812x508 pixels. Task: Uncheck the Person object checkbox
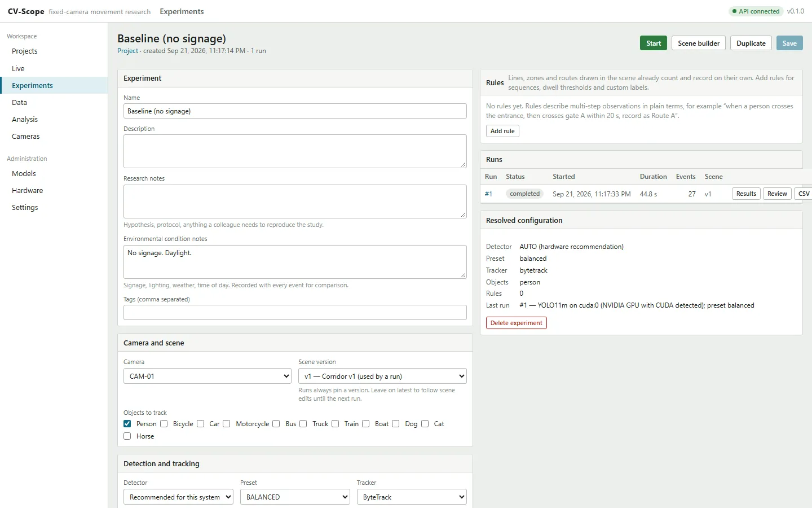tap(127, 424)
